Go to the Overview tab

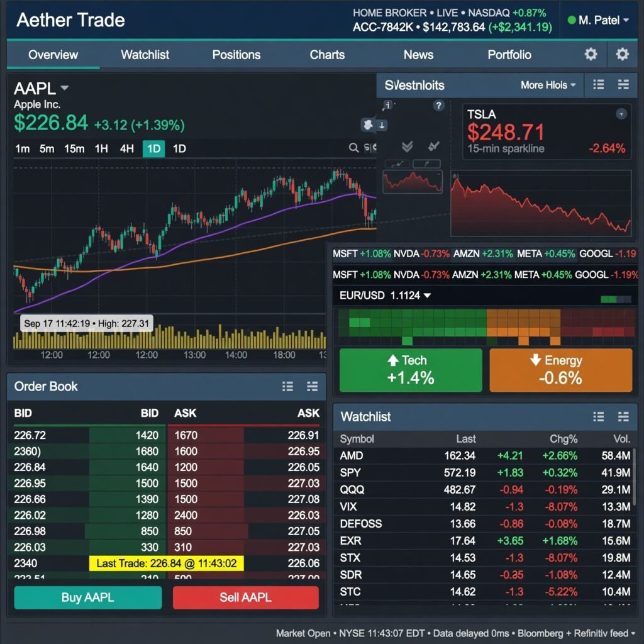(53, 55)
